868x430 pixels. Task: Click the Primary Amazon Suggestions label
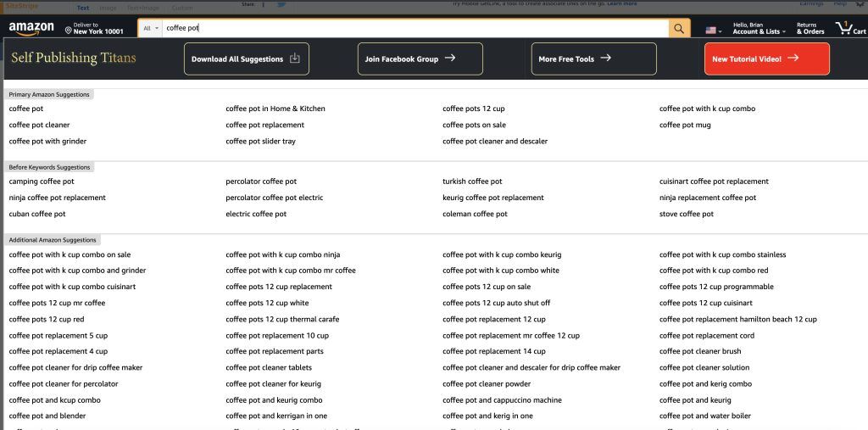pyautogui.click(x=48, y=95)
